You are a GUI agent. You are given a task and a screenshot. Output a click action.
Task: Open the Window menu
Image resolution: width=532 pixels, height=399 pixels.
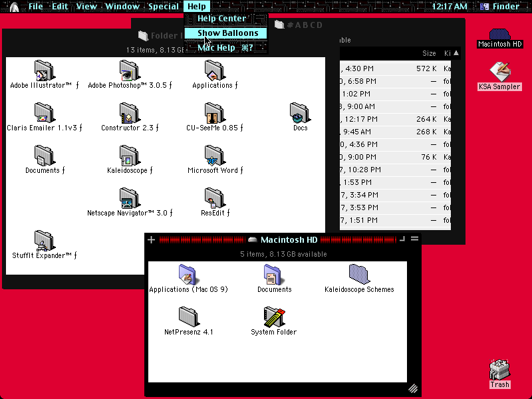122,7
